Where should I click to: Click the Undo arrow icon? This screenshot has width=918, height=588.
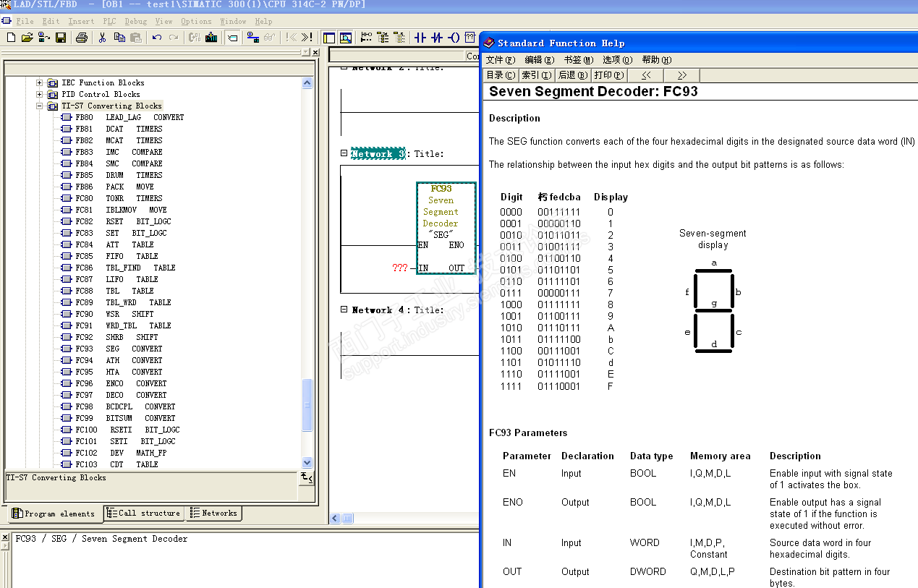(x=157, y=38)
